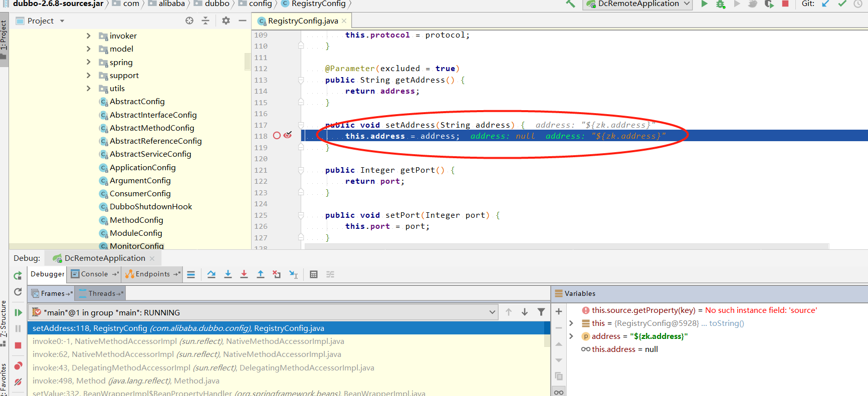Collapse all nodes in the Project panel
Image resolution: width=868 pixels, height=396 pixels.
coord(205,21)
